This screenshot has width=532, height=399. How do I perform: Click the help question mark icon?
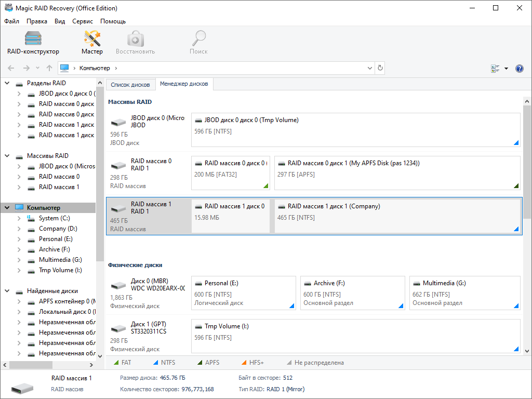click(x=519, y=69)
